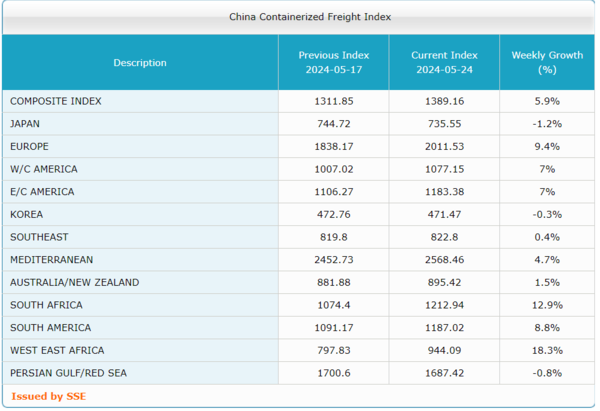Viewport: 600px width, 411px height.
Task: Select the Description column header
Action: point(140,62)
